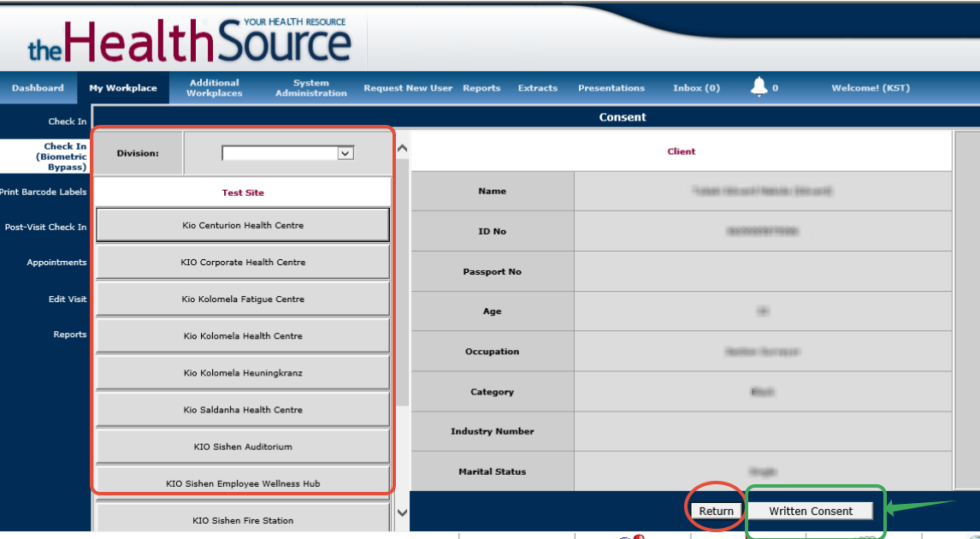Image resolution: width=980 pixels, height=539 pixels.
Task: Open the Division dropdown
Action: (x=288, y=153)
